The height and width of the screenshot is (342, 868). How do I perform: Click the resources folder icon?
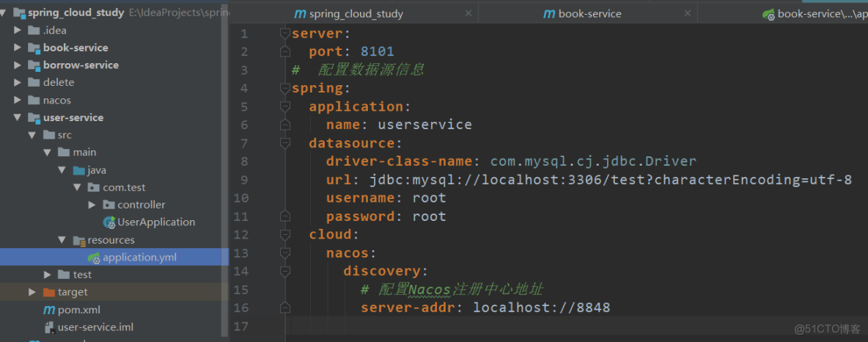tap(78, 240)
